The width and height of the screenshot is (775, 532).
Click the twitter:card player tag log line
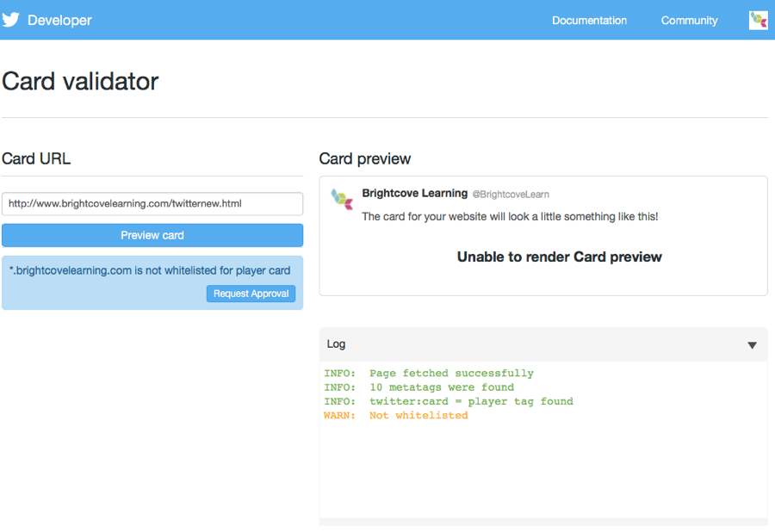tap(449, 401)
